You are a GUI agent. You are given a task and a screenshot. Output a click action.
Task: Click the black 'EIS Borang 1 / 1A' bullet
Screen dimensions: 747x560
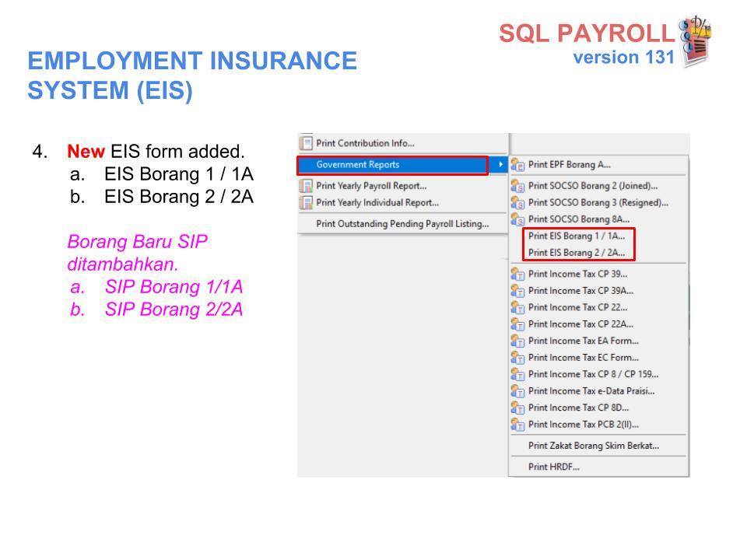click(179, 174)
